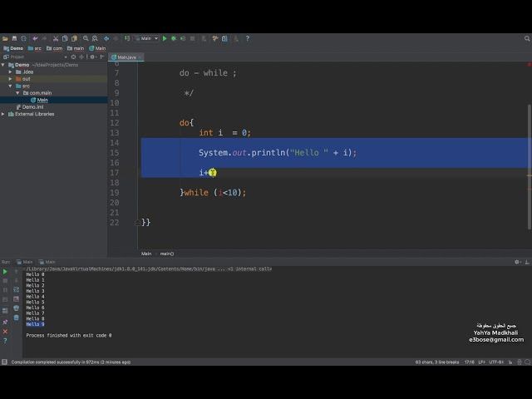Open Run panel gear settings
Screen dimensions: 532x399
(x=517, y=262)
